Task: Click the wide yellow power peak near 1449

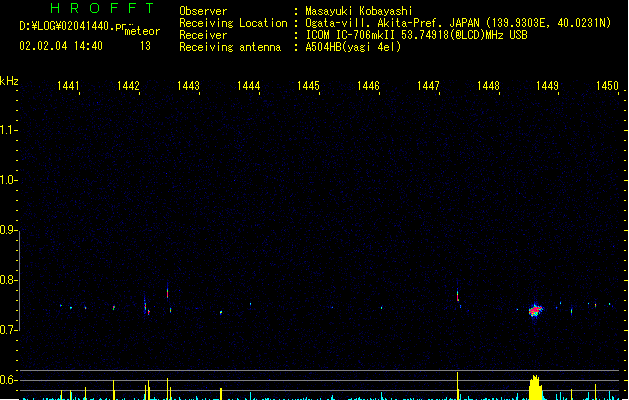Action: (536, 387)
